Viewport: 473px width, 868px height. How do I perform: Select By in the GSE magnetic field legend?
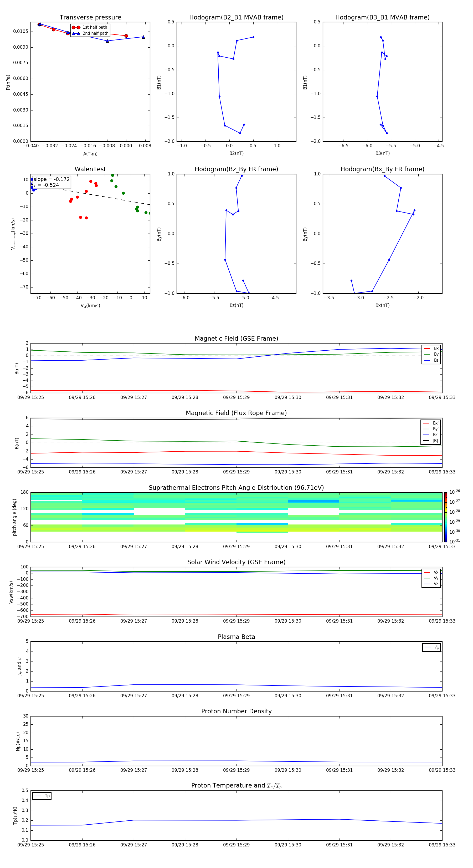431,354
